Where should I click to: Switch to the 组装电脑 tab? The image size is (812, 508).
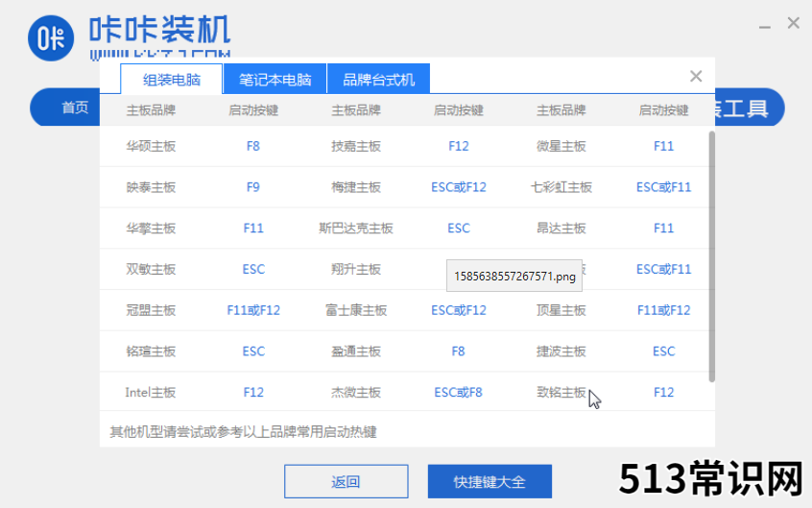click(172, 80)
